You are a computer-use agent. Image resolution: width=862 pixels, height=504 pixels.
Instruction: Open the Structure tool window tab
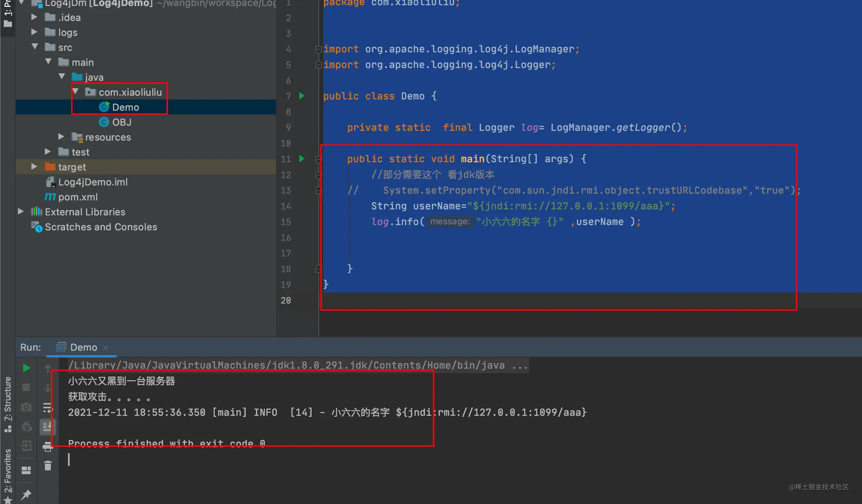(8, 405)
